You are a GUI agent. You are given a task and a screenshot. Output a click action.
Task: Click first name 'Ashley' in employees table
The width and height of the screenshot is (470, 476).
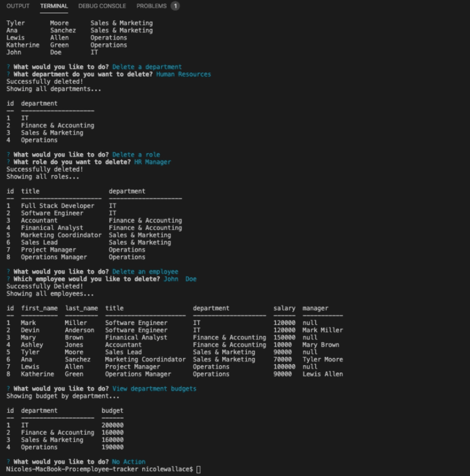(x=32, y=345)
